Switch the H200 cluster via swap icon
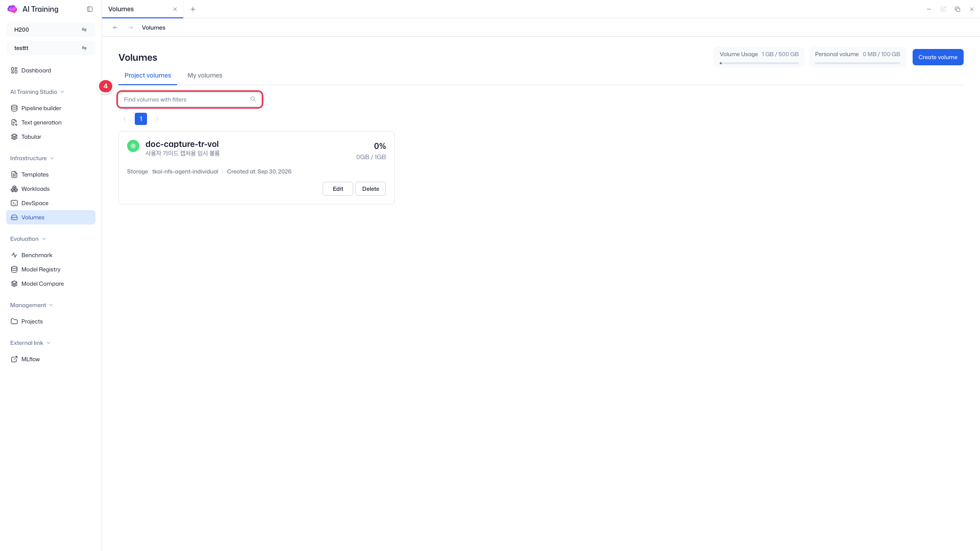 [x=84, y=30]
